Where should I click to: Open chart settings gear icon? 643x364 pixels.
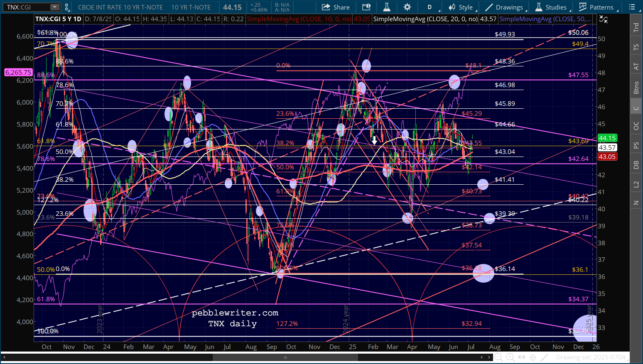click(x=407, y=7)
